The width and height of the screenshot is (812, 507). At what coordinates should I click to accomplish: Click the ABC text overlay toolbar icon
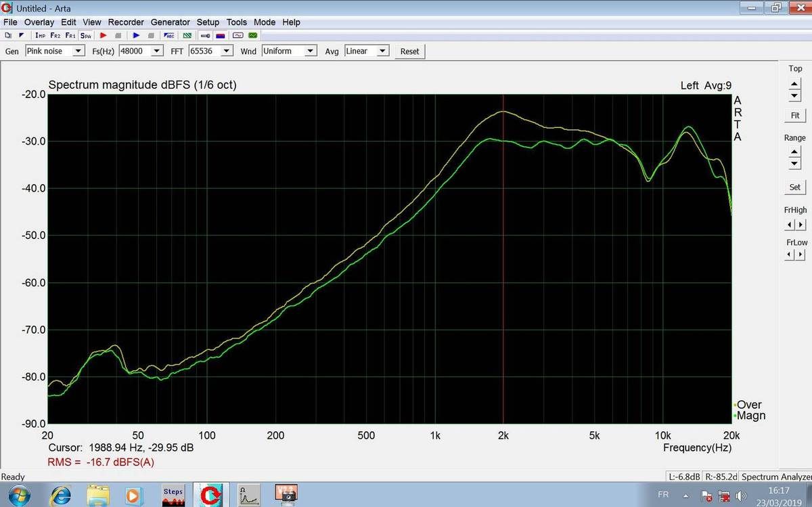pyautogui.click(x=170, y=35)
